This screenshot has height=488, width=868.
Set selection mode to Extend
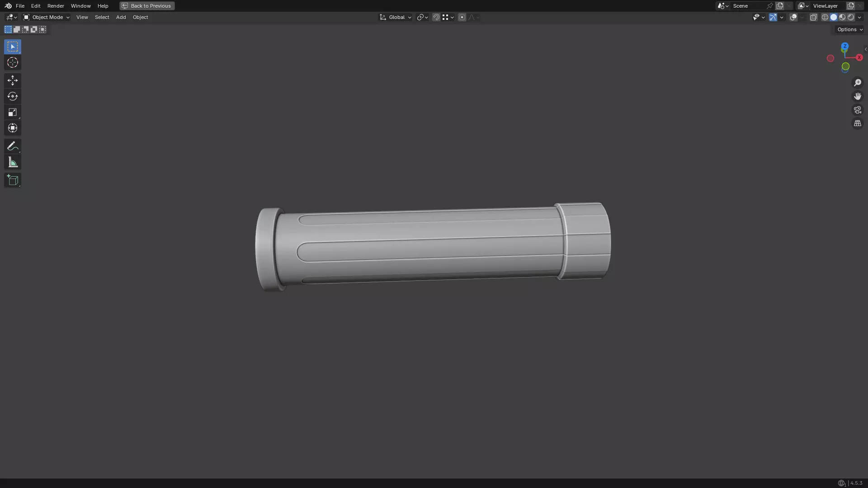pyautogui.click(x=17, y=29)
